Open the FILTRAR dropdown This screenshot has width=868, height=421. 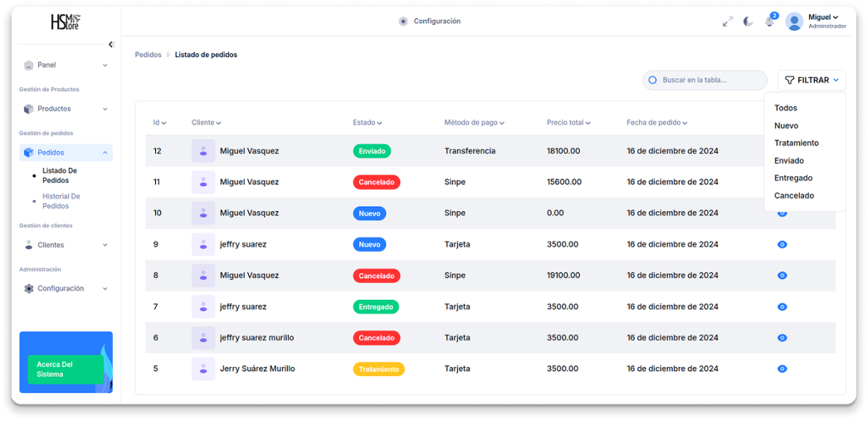pyautogui.click(x=812, y=81)
